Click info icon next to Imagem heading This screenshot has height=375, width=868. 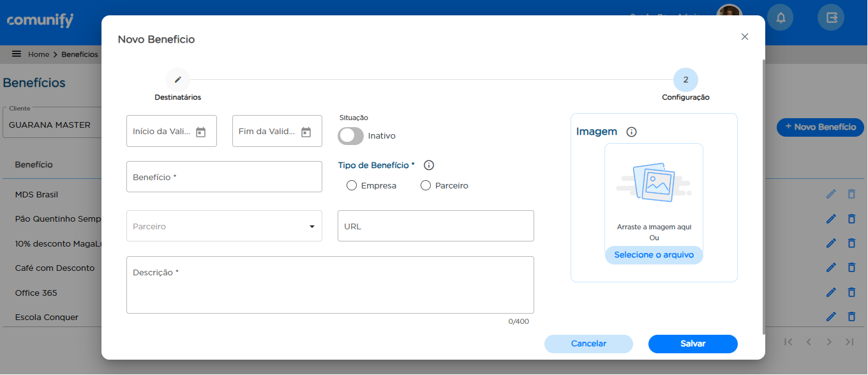pyautogui.click(x=631, y=132)
